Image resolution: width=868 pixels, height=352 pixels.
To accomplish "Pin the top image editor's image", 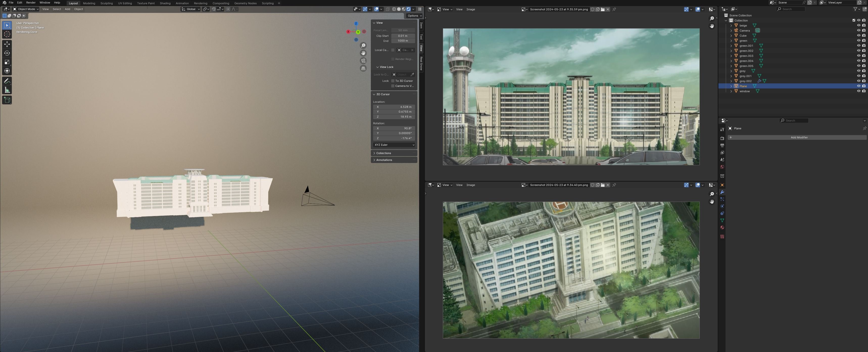I will tap(614, 9).
